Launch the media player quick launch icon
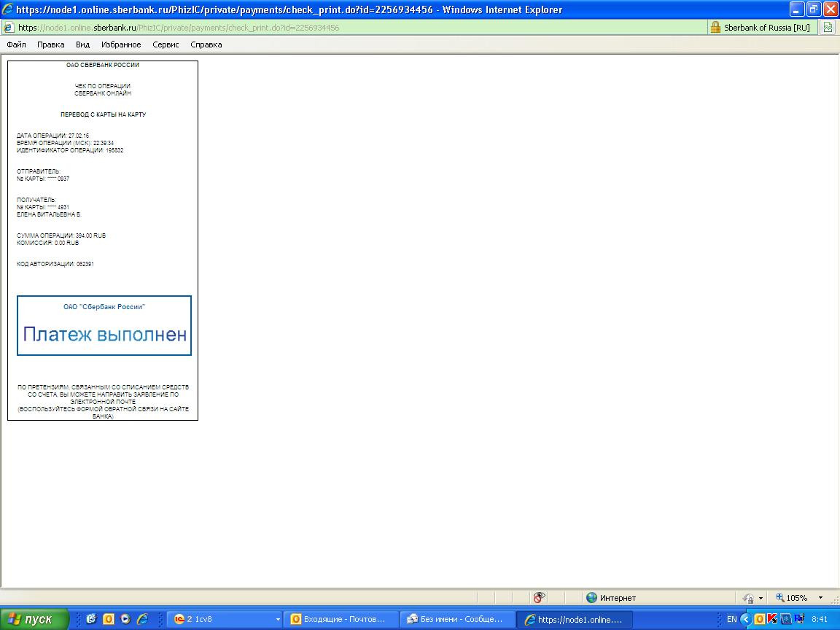Viewport: 840px width, 630px height. (x=125, y=619)
